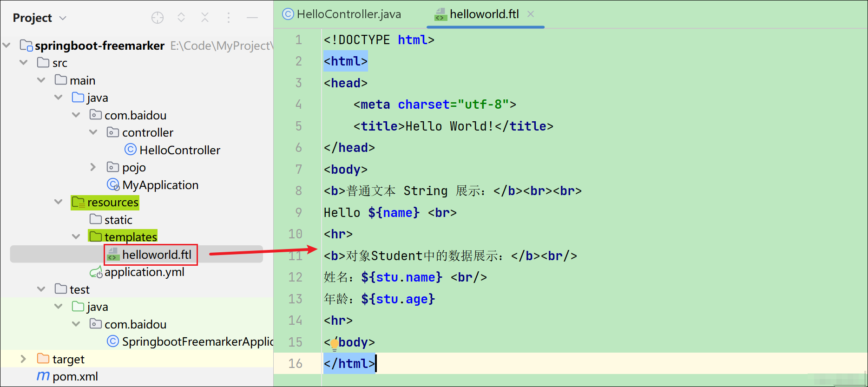
Task: Click line number 11 in the gutter
Action: pos(296,256)
